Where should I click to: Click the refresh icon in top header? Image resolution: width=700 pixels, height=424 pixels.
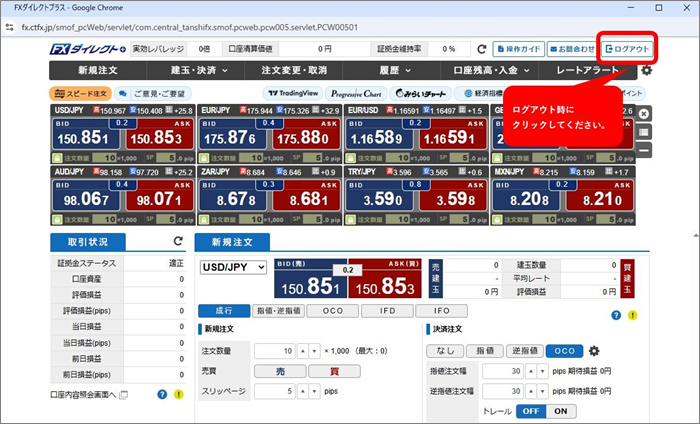pyautogui.click(x=481, y=48)
